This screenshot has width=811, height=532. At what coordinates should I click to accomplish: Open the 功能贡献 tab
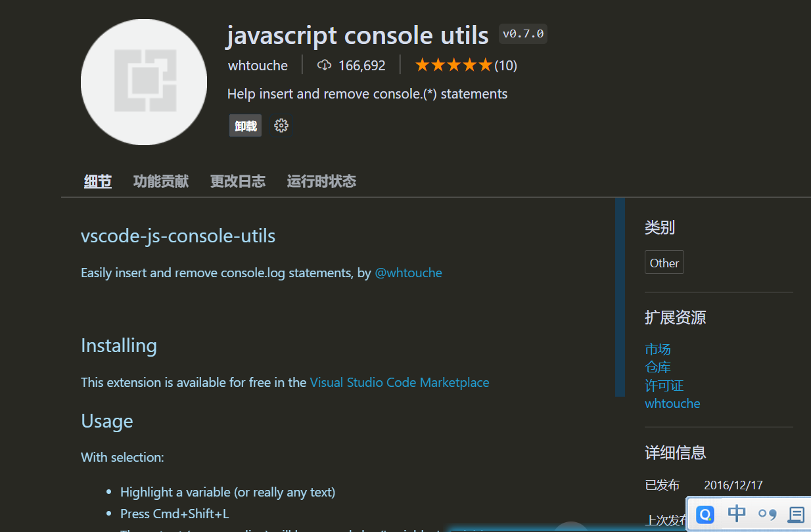161,181
